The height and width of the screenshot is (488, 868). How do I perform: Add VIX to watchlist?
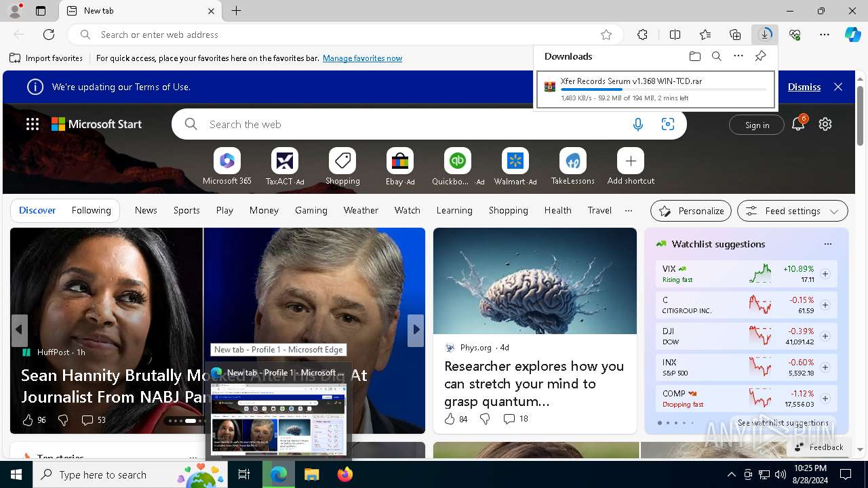coord(825,274)
